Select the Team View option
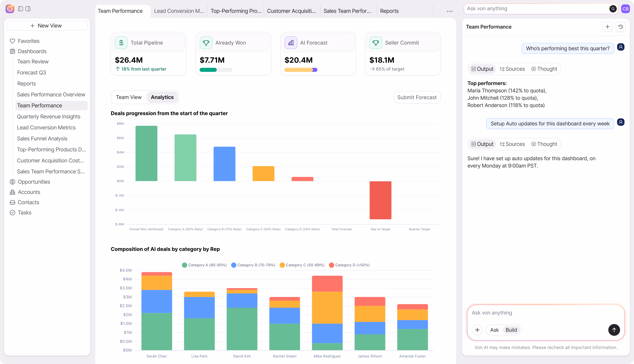This screenshot has height=364, width=634. pyautogui.click(x=129, y=97)
